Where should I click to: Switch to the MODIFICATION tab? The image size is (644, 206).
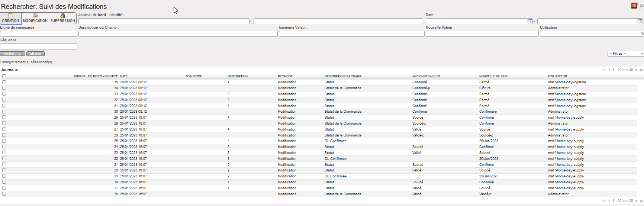[x=35, y=18]
